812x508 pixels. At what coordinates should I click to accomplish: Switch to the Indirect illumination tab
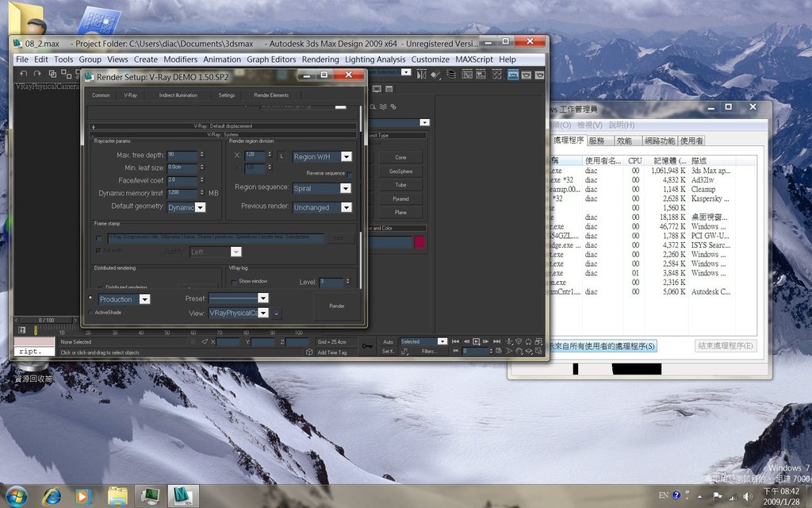(x=178, y=95)
